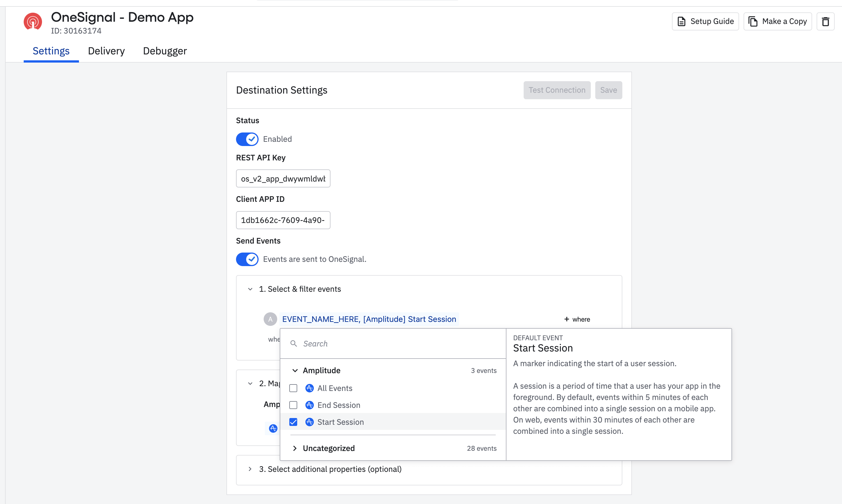Open the Debugger tab
The width and height of the screenshot is (842, 504).
(165, 51)
